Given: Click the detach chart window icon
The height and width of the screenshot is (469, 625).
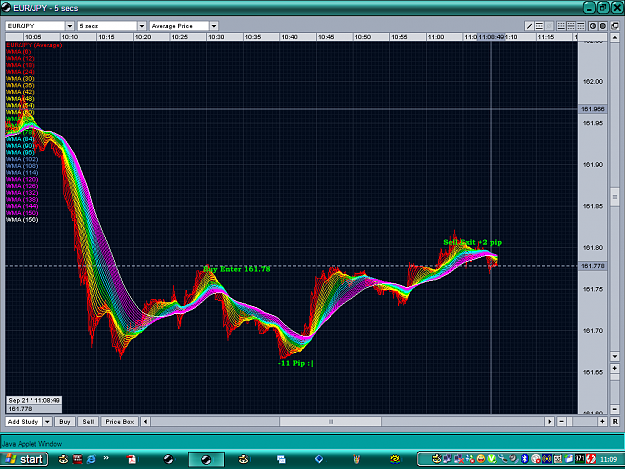Looking at the screenshot, I should [x=615, y=26].
